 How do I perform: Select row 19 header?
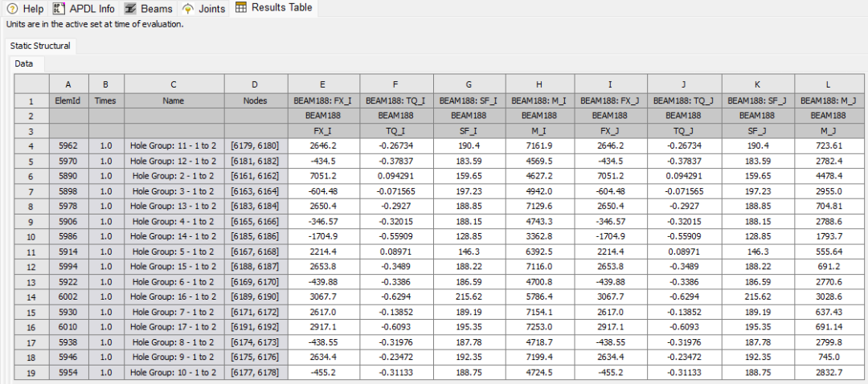[x=31, y=373]
